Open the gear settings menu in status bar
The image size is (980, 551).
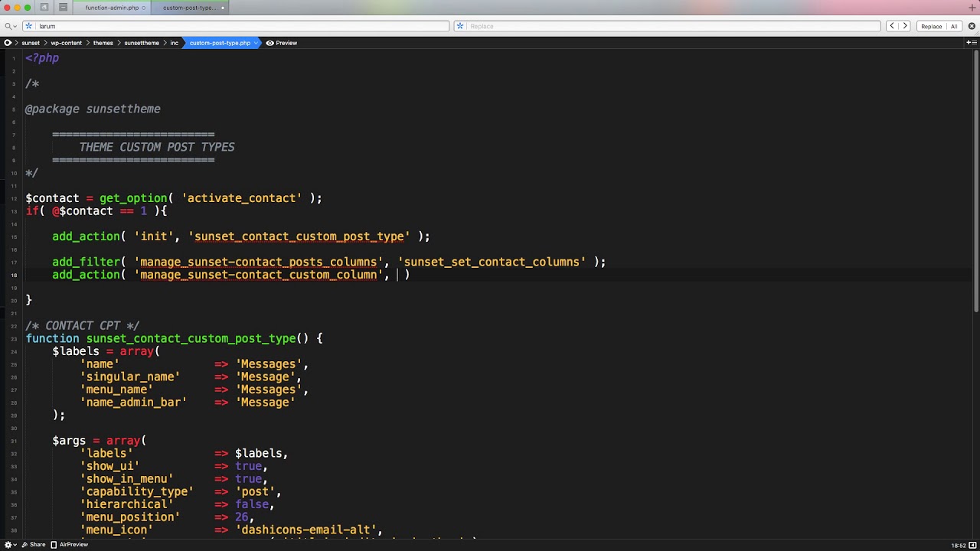point(10,545)
